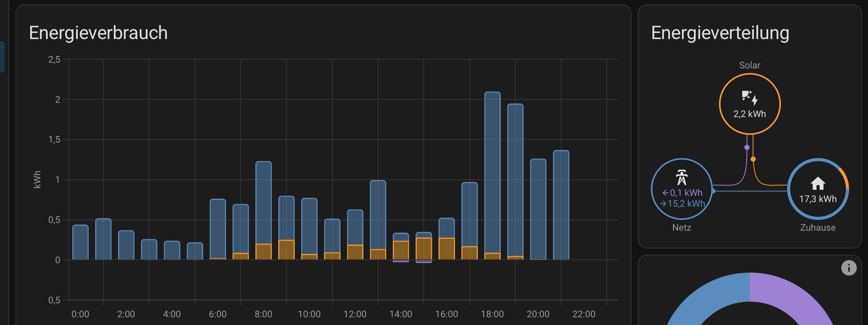Screen dimensions: 868x325
Task: Click the 2,2 kWh solar value
Action: [x=750, y=114]
